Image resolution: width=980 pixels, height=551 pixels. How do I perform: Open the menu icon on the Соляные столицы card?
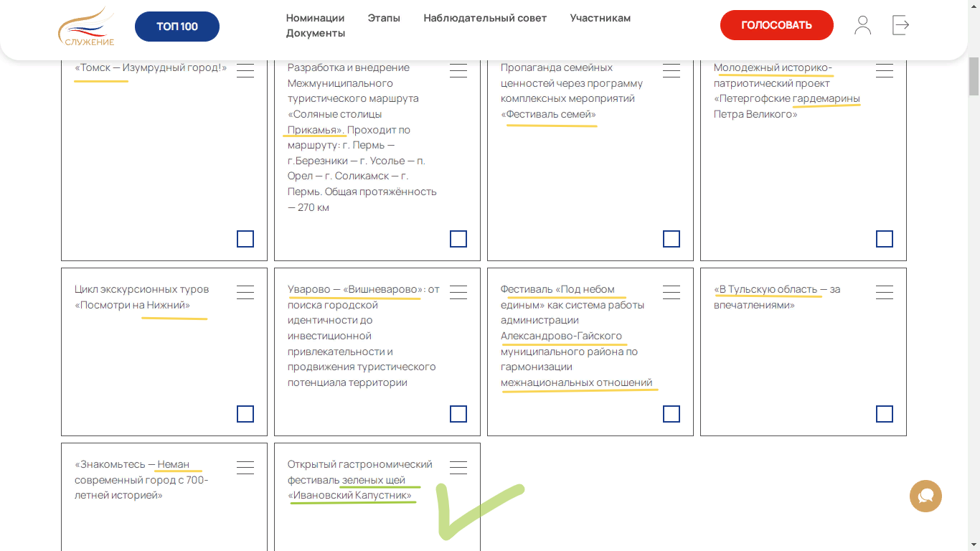458,70
